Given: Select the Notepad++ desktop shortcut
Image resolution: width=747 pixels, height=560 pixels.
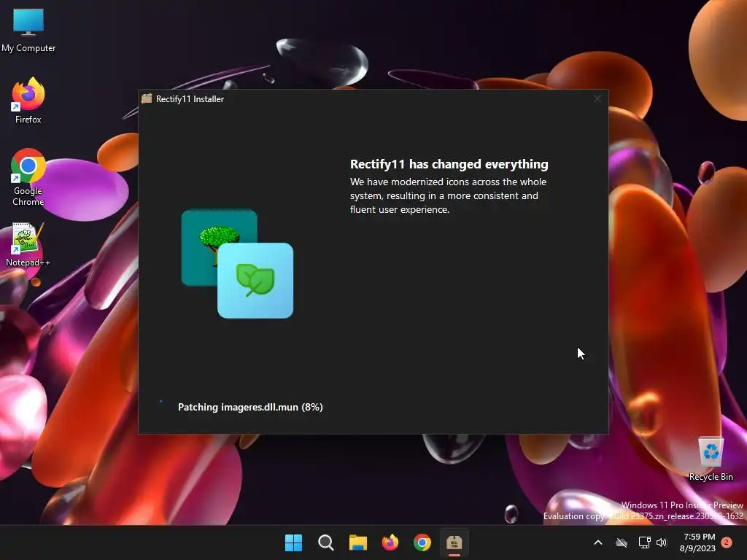Looking at the screenshot, I should [x=28, y=245].
